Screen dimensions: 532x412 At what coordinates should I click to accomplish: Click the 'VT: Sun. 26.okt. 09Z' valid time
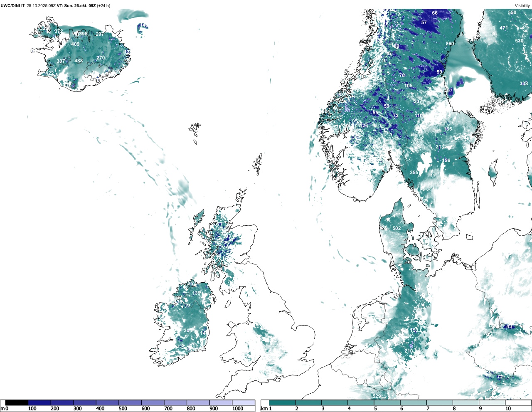(x=76, y=5)
